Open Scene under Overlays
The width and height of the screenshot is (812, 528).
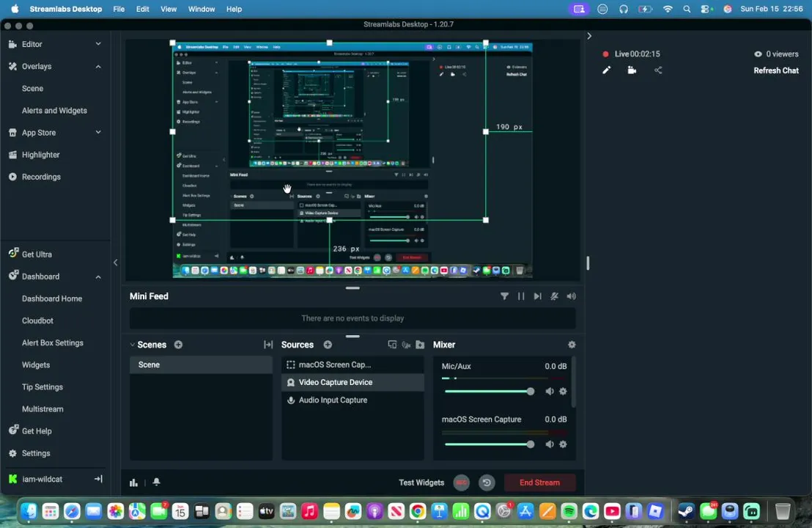tap(33, 89)
